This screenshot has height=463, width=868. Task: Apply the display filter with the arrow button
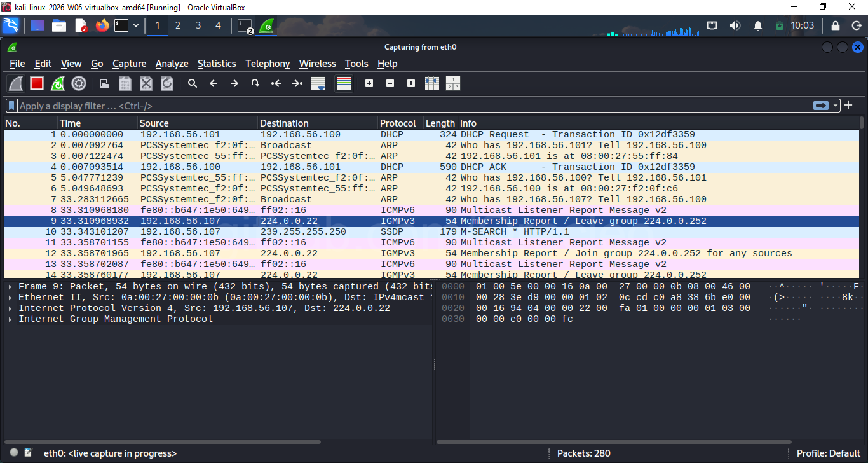821,106
